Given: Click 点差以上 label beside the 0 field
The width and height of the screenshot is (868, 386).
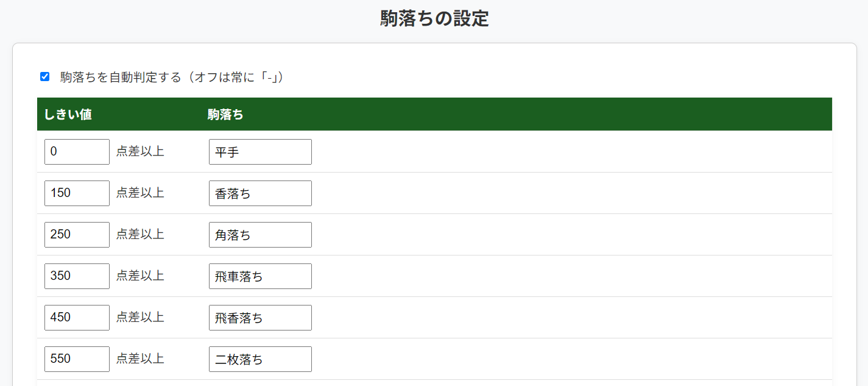Looking at the screenshot, I should click(x=140, y=152).
